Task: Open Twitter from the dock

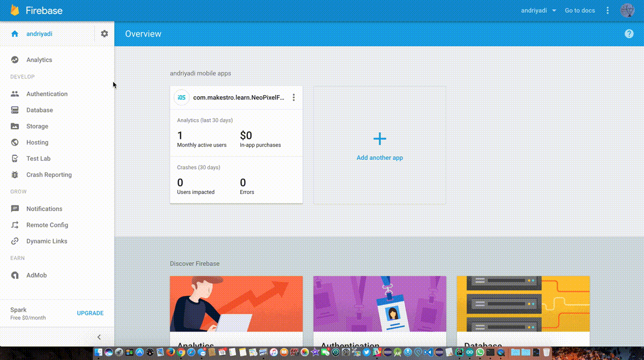Action: [x=367, y=352]
